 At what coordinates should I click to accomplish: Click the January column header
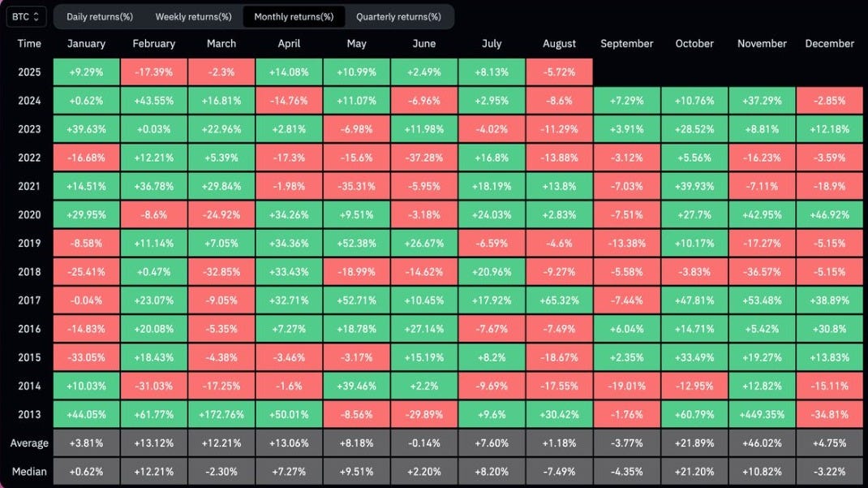click(86, 44)
